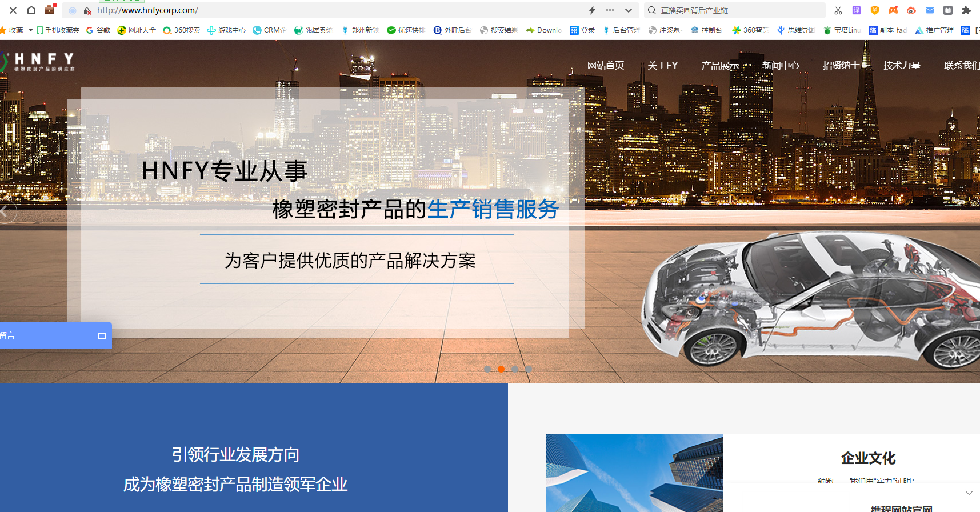Click the skyscraper thumbnail image
Image resolution: width=980 pixels, height=512 pixels.
point(634,473)
